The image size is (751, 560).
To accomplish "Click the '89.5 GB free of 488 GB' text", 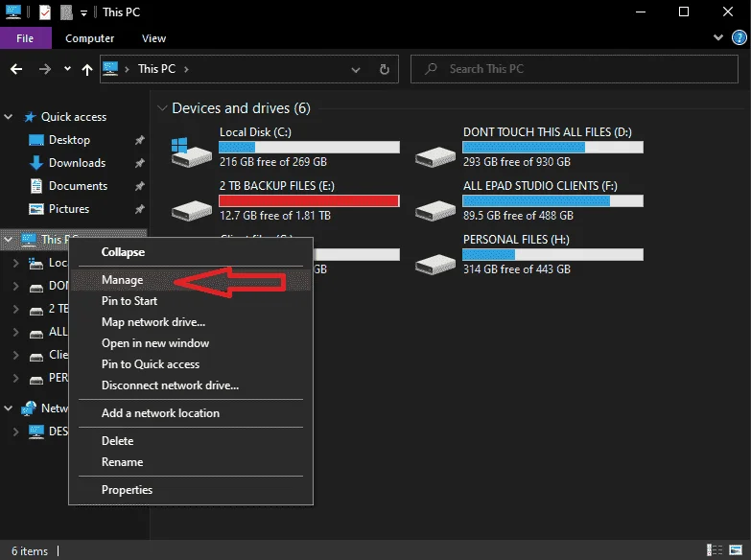I will click(x=518, y=216).
